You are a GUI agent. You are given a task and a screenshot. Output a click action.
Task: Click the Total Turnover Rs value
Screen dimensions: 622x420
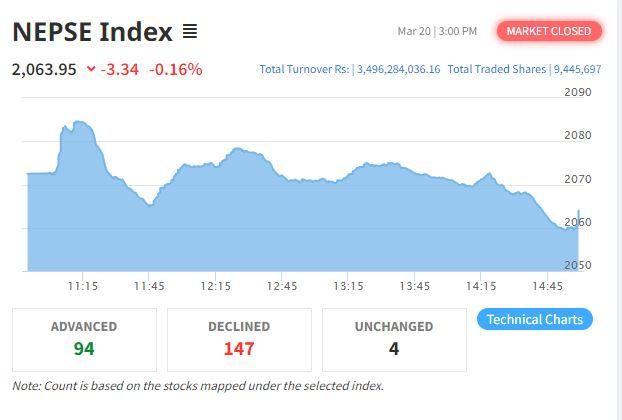pos(399,69)
